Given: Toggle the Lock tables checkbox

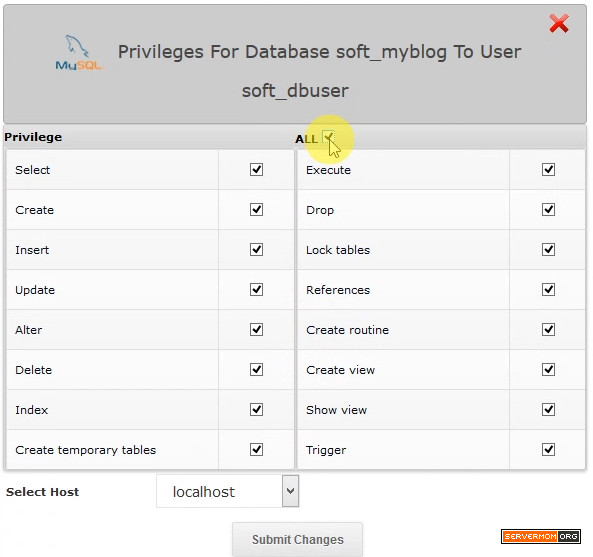Looking at the screenshot, I should coord(548,250).
